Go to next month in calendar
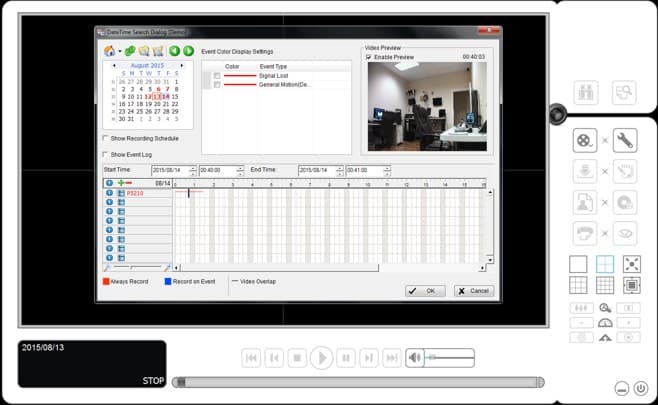The height and width of the screenshot is (405, 658). 181,64
